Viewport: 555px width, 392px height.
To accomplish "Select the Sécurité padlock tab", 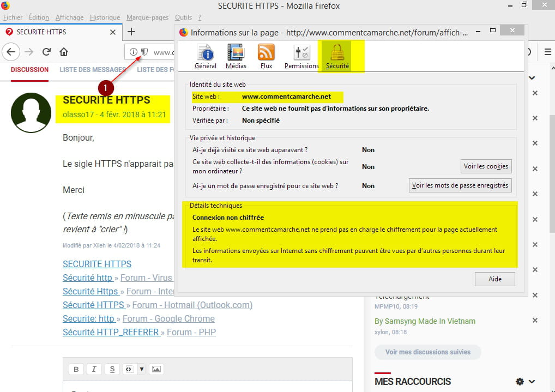I will [337, 57].
